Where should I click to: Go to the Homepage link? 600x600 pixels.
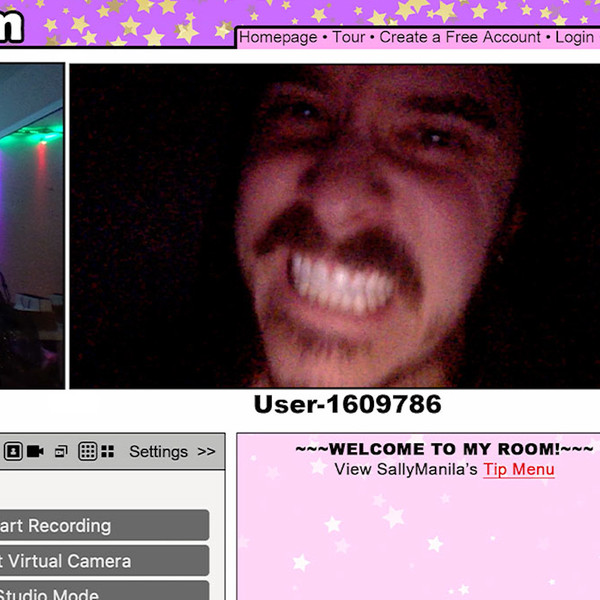coord(278,37)
